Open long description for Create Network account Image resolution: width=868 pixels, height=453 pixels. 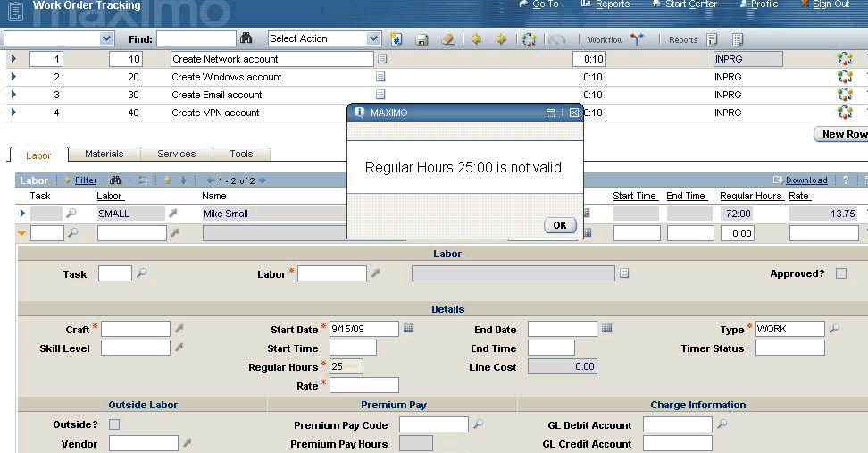(382, 59)
